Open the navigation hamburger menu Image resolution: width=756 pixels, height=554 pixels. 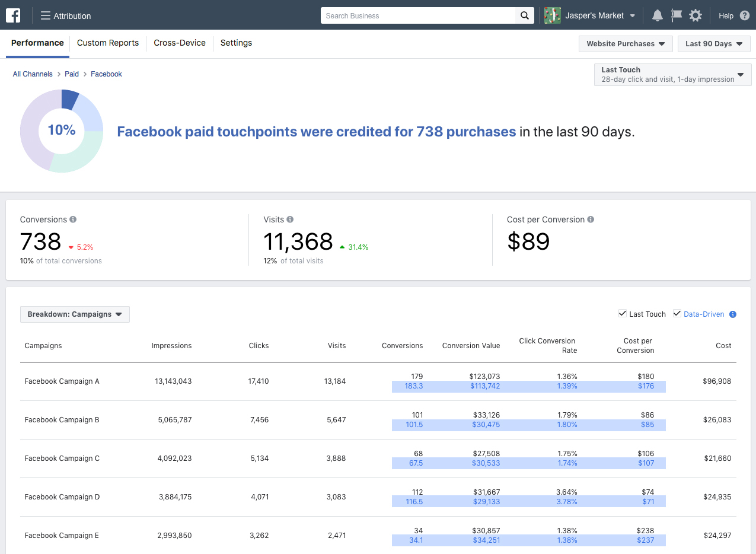tap(44, 15)
